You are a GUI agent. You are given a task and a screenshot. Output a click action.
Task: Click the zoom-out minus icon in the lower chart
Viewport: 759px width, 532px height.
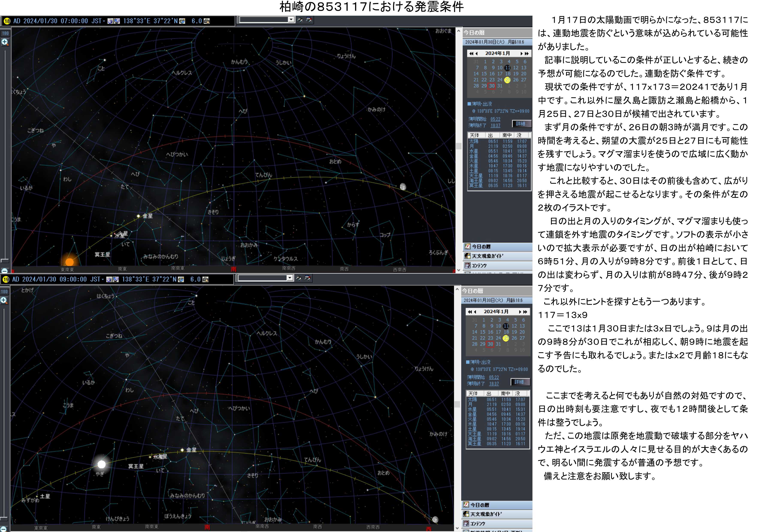(x=3, y=529)
